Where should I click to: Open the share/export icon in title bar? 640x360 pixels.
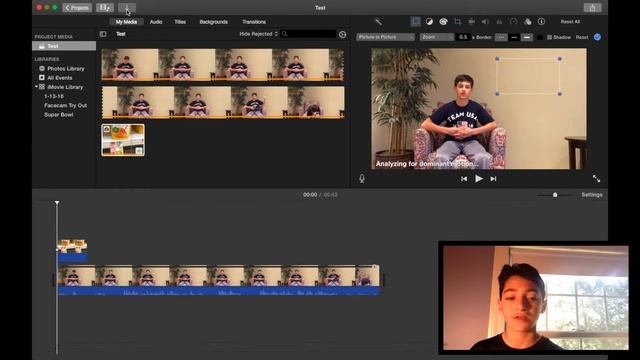pyautogui.click(x=592, y=8)
